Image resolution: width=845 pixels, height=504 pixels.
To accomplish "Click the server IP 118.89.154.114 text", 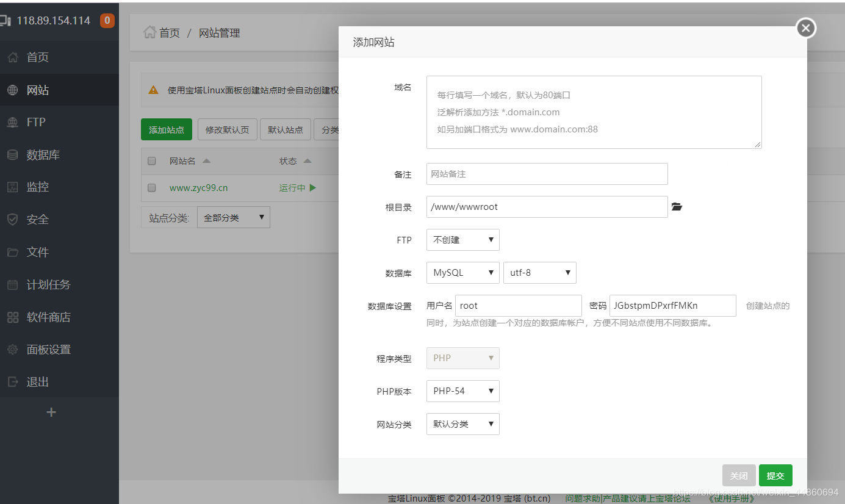I will click(53, 21).
